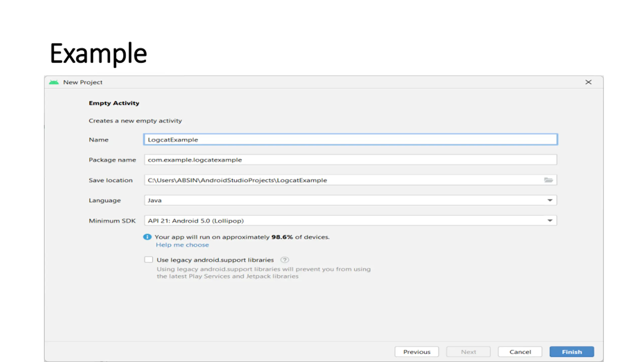644x362 pixels.
Task: Open the Language dropdown showing Java
Action: [350, 200]
